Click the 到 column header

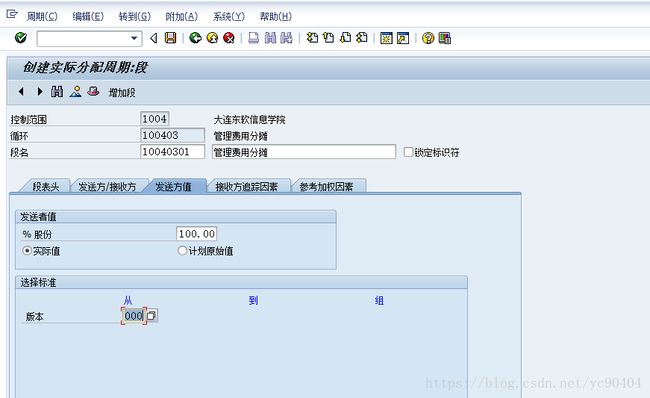253,300
